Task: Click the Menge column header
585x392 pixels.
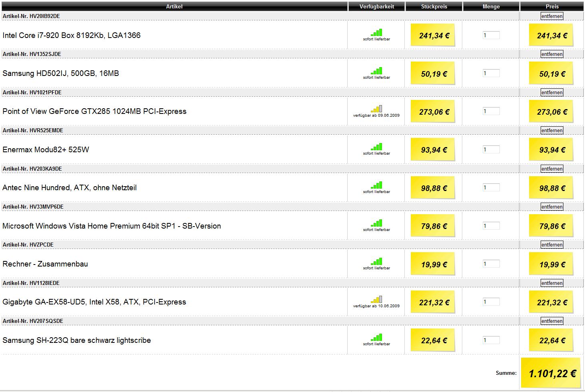Action: [491, 6]
